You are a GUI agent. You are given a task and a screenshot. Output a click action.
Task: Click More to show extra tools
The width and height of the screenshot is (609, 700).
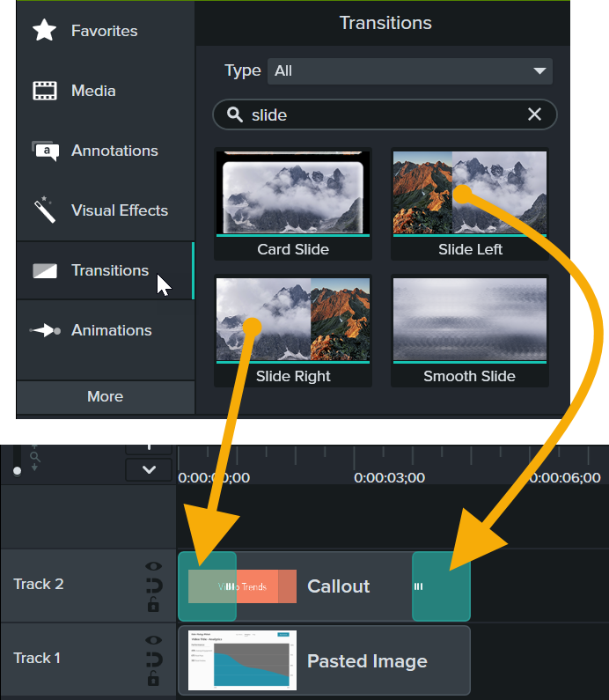pos(106,396)
